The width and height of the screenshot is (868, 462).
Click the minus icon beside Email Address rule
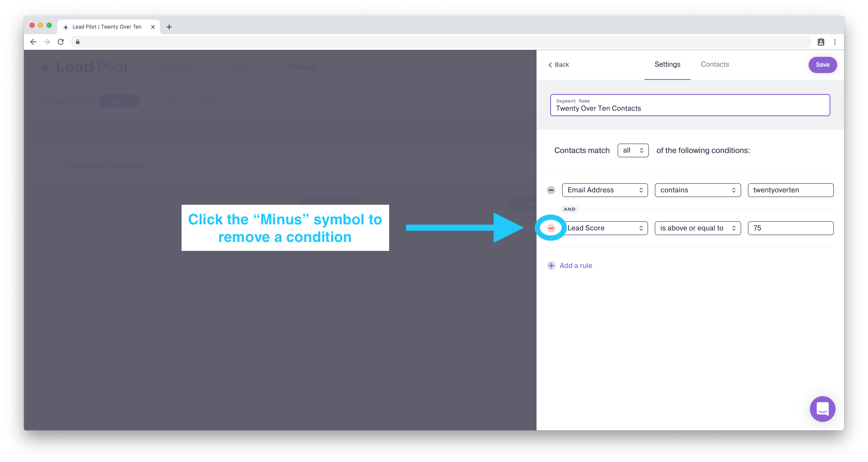[x=551, y=190]
